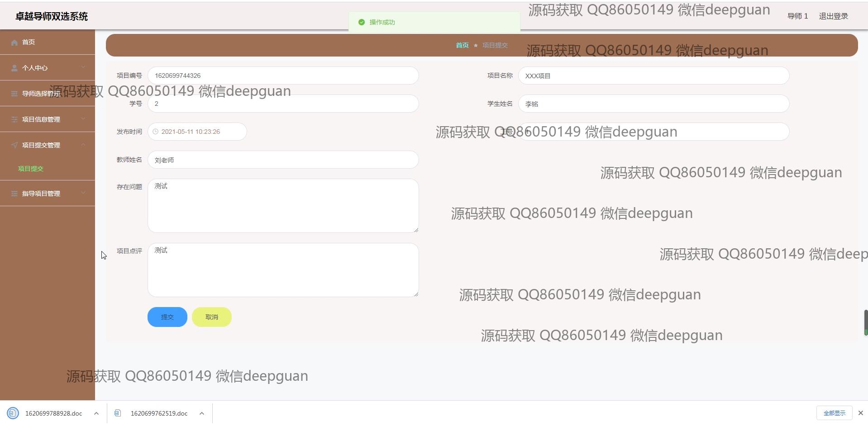Click the 学号 input field
The image size is (868, 426).
click(x=283, y=104)
